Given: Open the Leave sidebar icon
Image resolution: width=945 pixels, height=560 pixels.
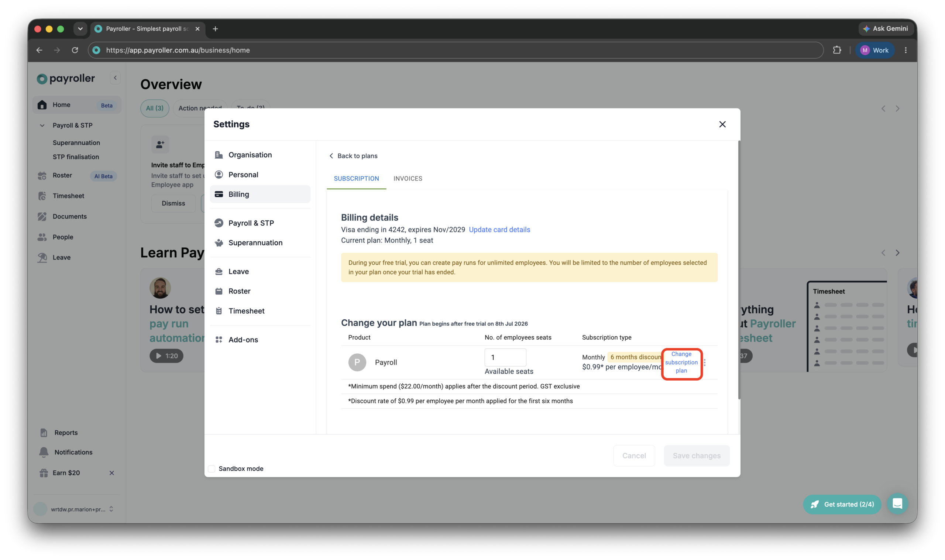Looking at the screenshot, I should click(x=42, y=257).
